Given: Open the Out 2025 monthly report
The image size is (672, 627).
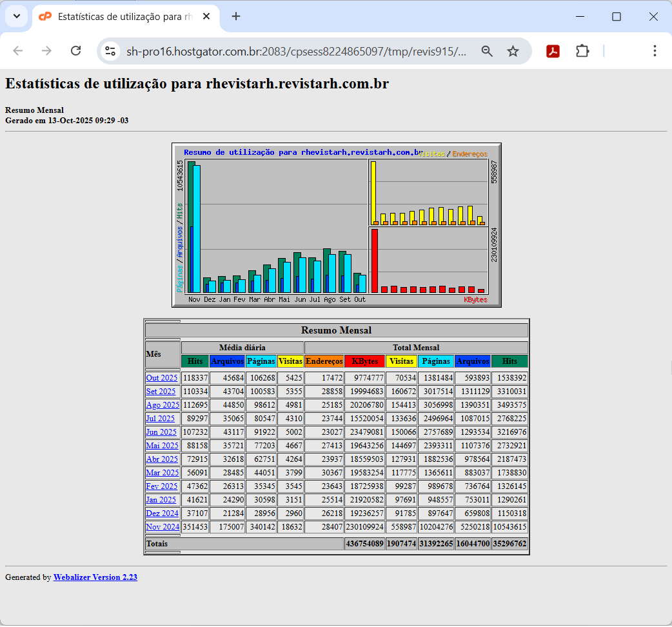Looking at the screenshot, I should point(162,378).
